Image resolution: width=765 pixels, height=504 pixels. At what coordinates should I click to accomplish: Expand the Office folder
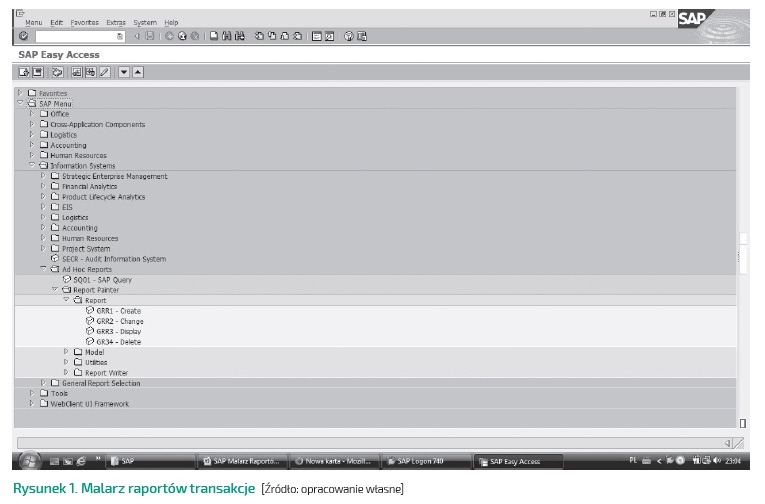click(32, 113)
